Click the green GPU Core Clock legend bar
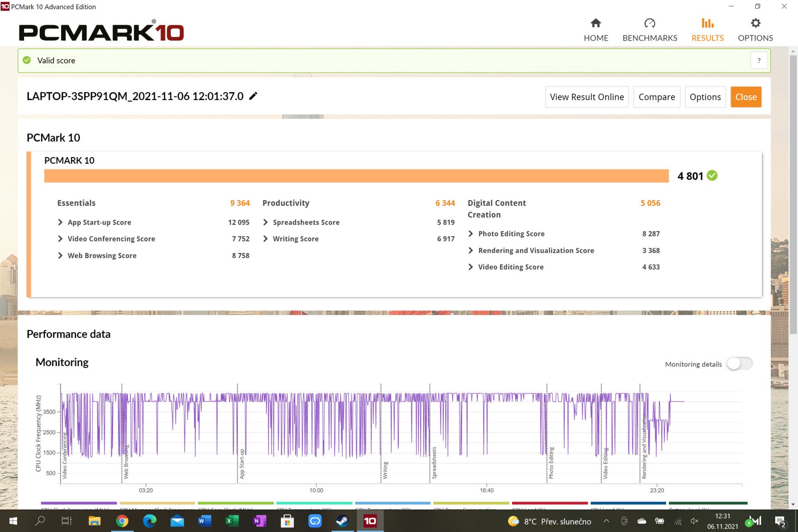Image resolution: width=798 pixels, height=532 pixels. [236, 503]
